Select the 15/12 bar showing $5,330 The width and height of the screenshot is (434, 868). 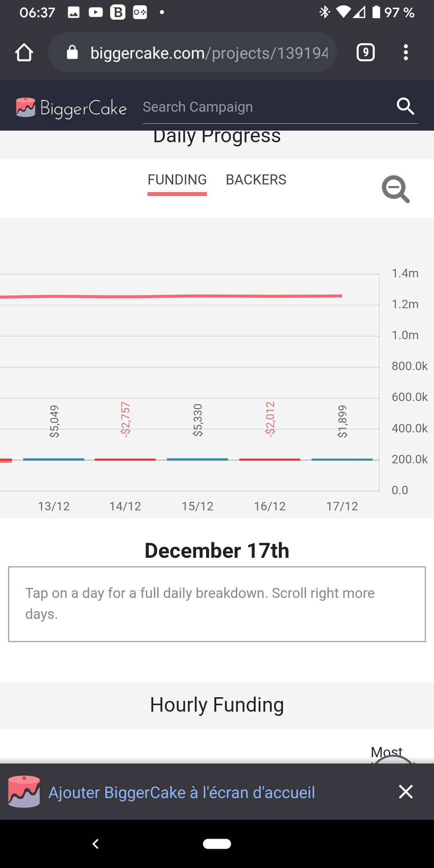click(x=197, y=459)
